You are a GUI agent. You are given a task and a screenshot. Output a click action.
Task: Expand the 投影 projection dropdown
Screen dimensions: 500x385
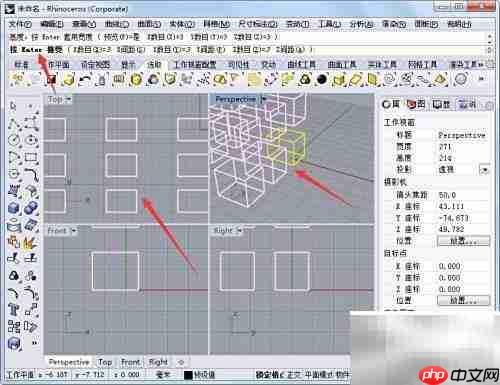[485, 170]
